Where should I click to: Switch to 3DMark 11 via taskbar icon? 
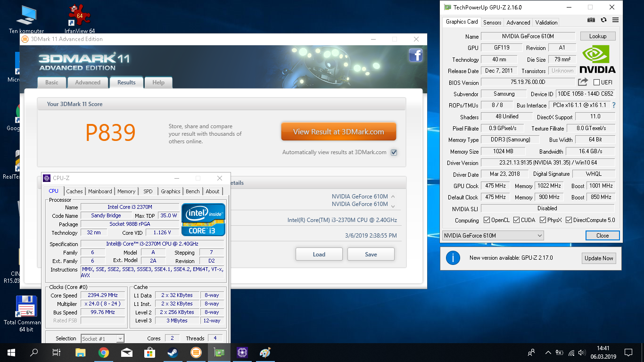tap(196, 353)
